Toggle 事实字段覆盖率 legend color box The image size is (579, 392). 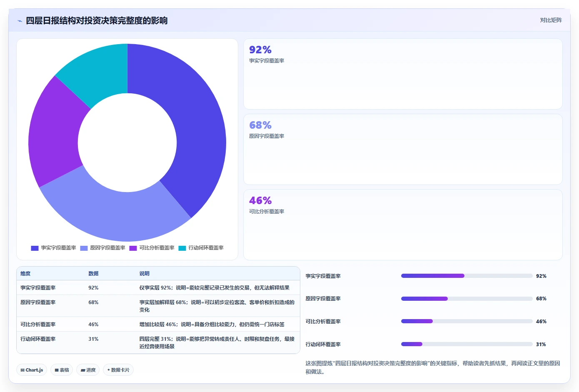coord(35,248)
